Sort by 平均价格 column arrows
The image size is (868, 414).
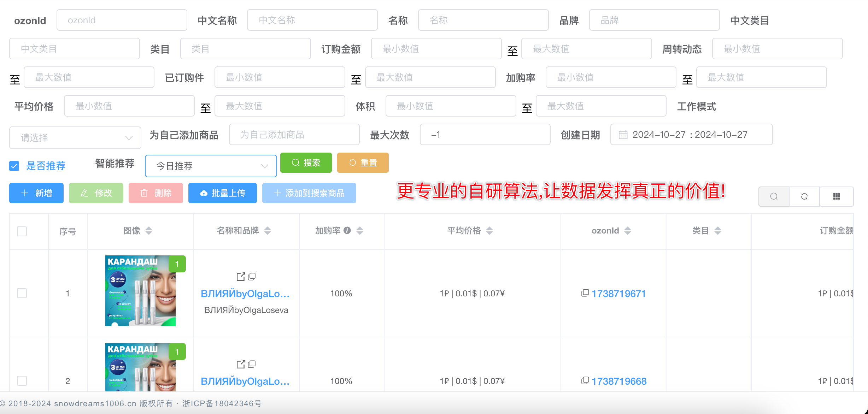pyautogui.click(x=489, y=231)
